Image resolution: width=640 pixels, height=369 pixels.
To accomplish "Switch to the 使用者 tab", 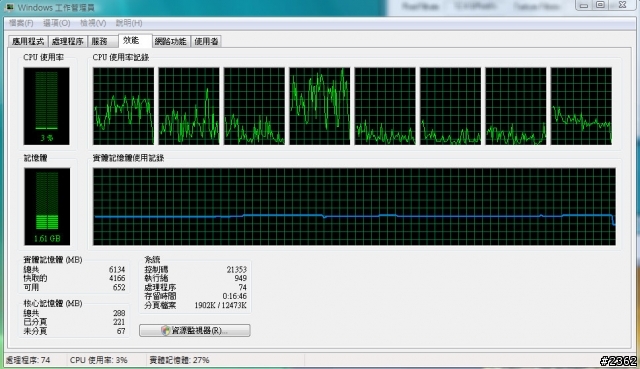I will click(x=206, y=41).
